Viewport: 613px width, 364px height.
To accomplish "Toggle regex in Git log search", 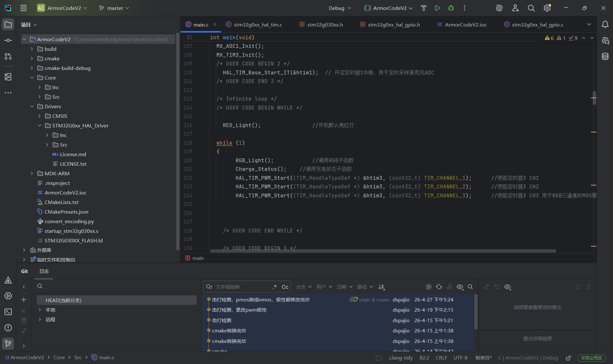I will [275, 287].
